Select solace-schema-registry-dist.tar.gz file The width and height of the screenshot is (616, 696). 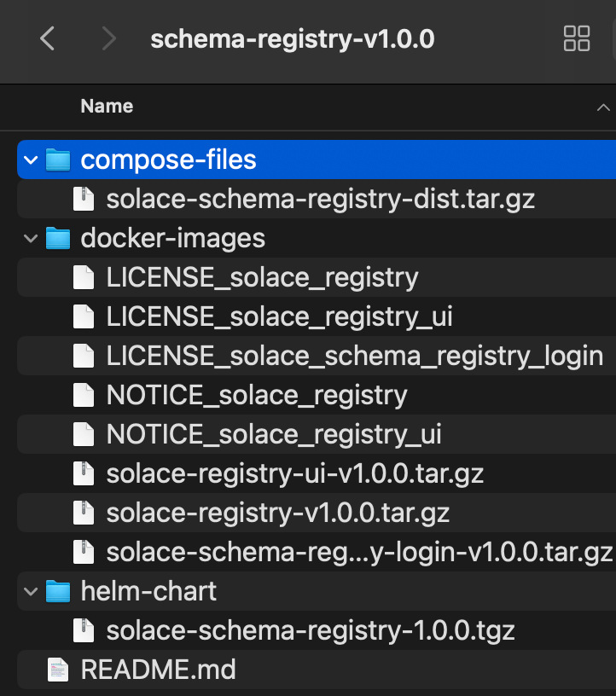(x=320, y=199)
